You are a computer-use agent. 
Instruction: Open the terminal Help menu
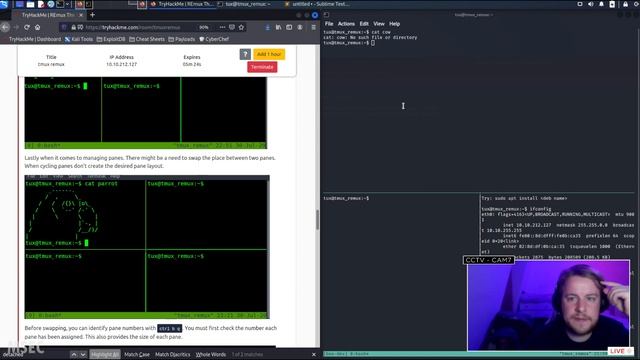point(394,24)
